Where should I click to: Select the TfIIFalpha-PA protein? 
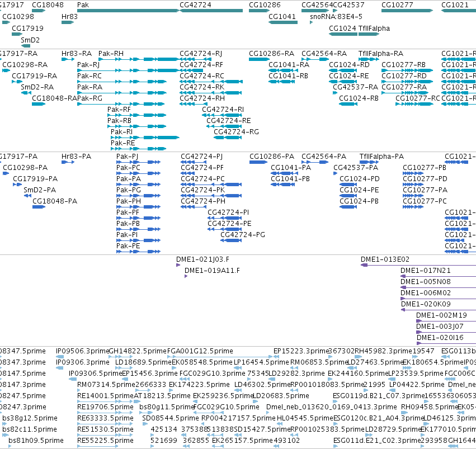[369, 162]
